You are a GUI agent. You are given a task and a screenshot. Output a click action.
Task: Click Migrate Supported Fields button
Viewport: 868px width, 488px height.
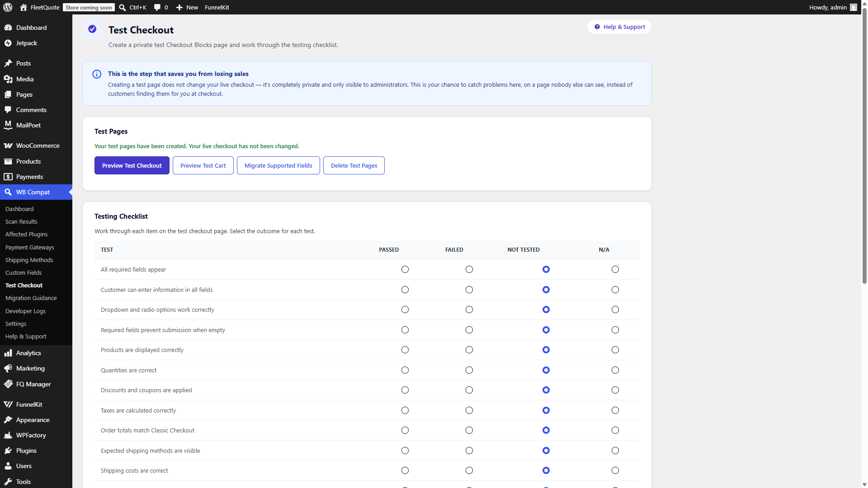278,165
